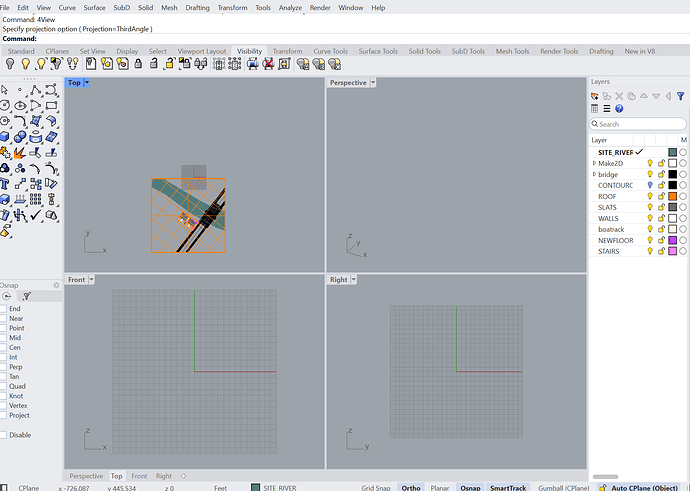
Task: Open Layers panel help question mark icon
Action: click(x=619, y=108)
